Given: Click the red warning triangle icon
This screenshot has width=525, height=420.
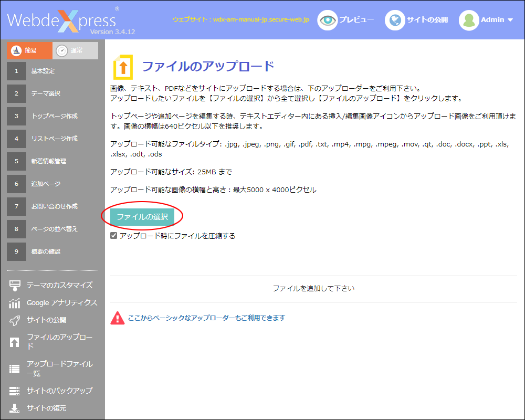Looking at the screenshot, I should tap(118, 318).
